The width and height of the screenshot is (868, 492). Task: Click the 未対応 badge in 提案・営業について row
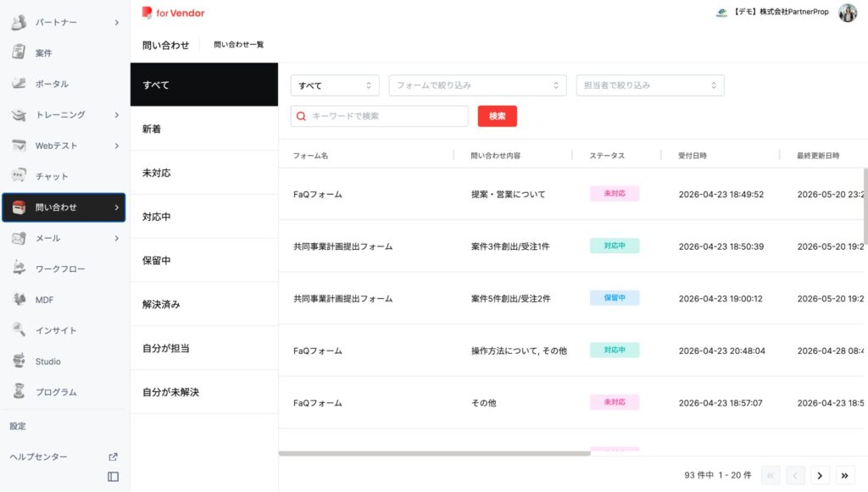pos(615,193)
